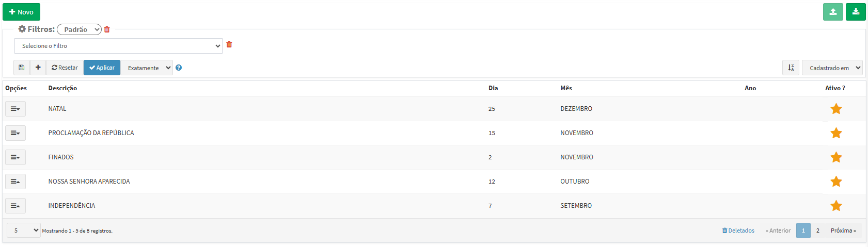Open the Deletados link

point(738,230)
